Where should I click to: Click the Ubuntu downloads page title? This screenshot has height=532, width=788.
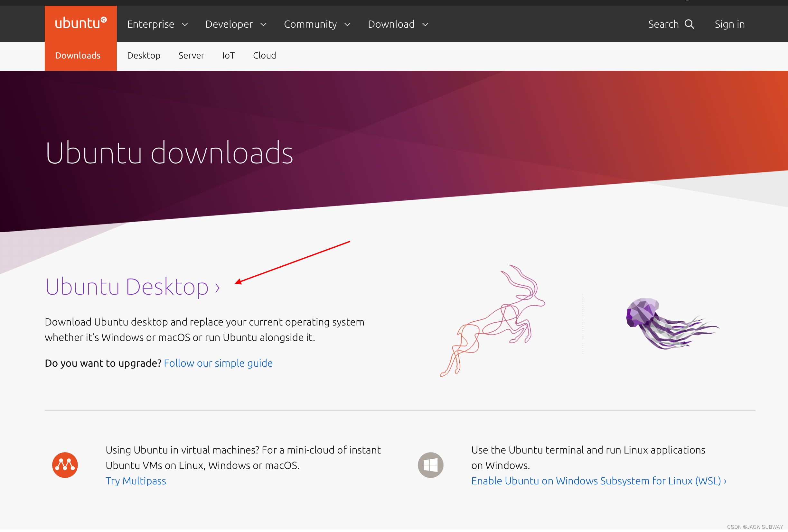pos(169,153)
